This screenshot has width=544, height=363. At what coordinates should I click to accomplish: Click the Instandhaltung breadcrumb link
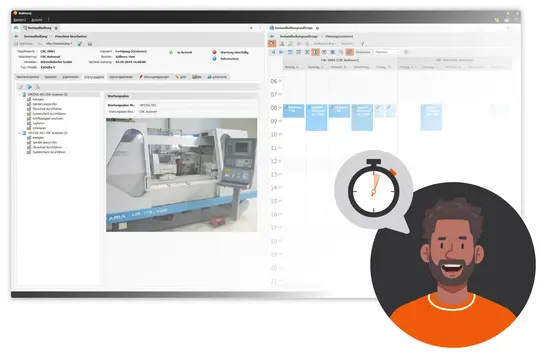[35, 36]
